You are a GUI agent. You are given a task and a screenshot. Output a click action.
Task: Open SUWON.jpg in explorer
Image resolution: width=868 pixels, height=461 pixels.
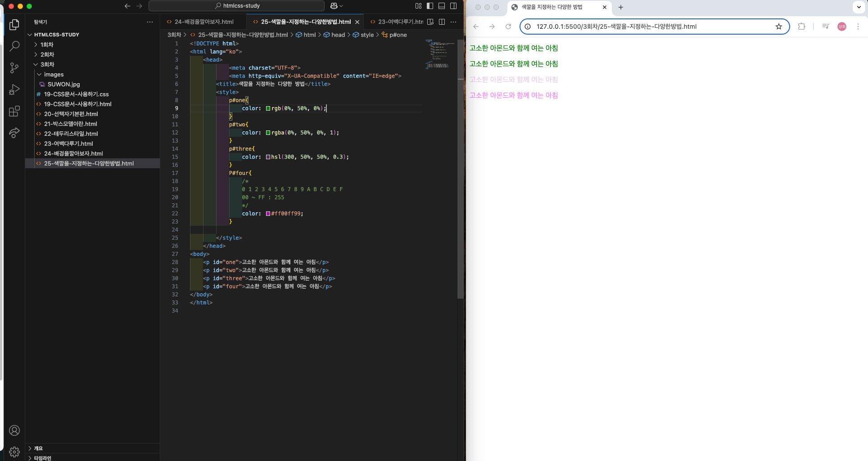[x=92, y=84]
